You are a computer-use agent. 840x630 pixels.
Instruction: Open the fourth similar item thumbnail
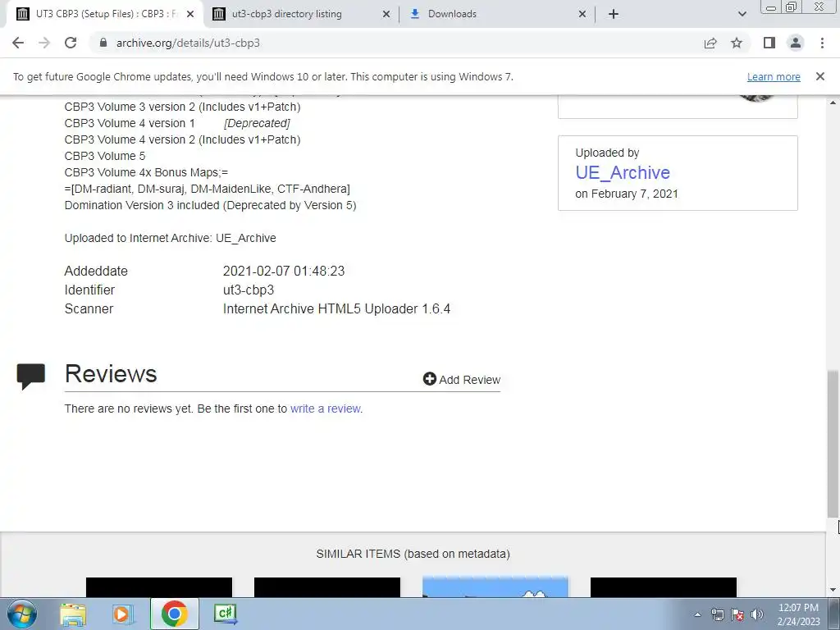(664, 587)
